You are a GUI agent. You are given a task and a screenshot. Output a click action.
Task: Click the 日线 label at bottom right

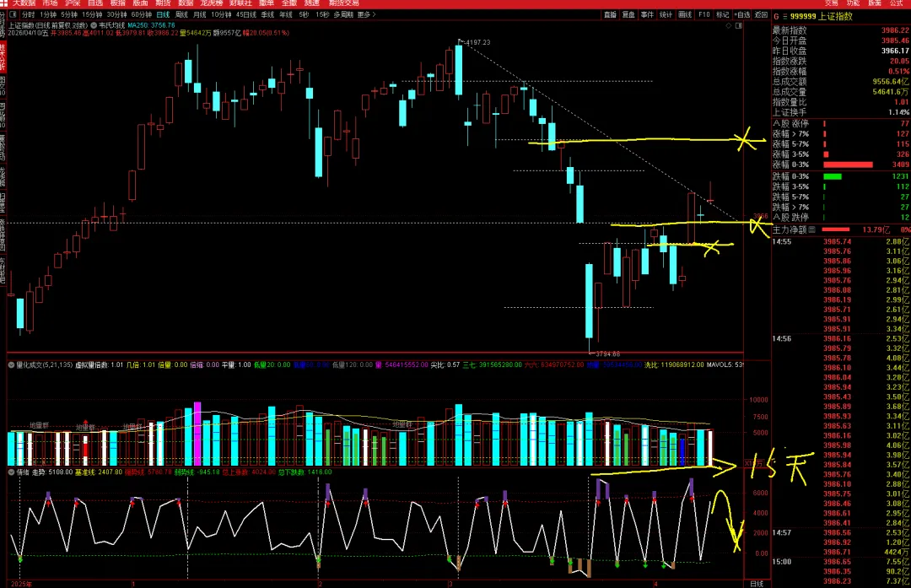click(x=757, y=583)
